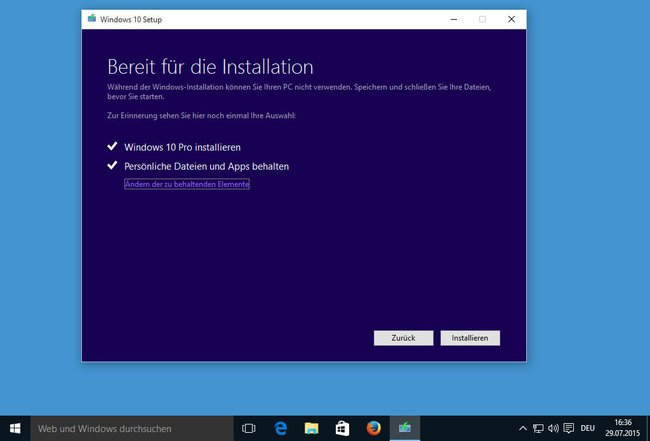Image resolution: width=650 pixels, height=441 pixels.
Task: Open 'Ändern der zu behaltenden Elemente' link
Action: [187, 184]
